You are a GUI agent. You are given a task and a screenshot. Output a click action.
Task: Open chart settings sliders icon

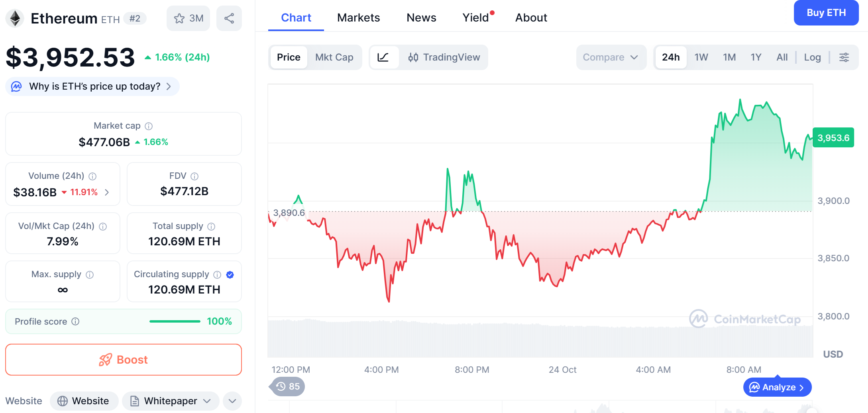click(844, 57)
